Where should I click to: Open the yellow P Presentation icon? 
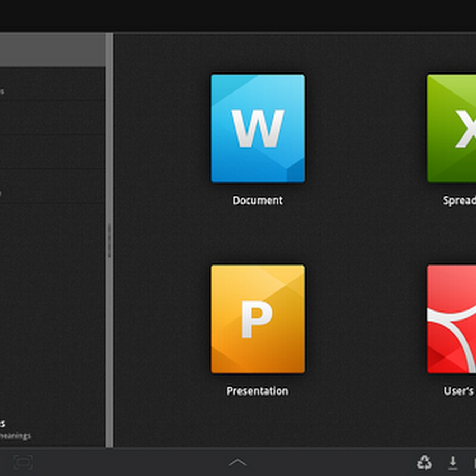pyautogui.click(x=258, y=319)
